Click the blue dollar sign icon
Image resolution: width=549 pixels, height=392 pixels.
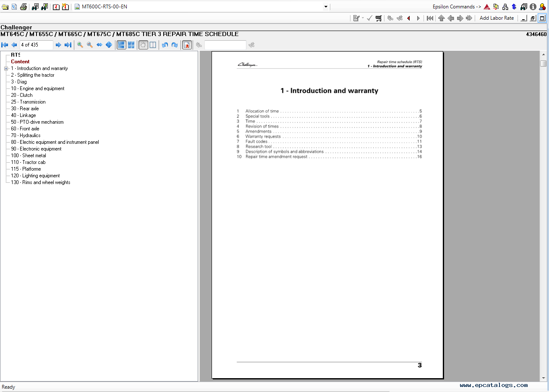click(x=514, y=7)
